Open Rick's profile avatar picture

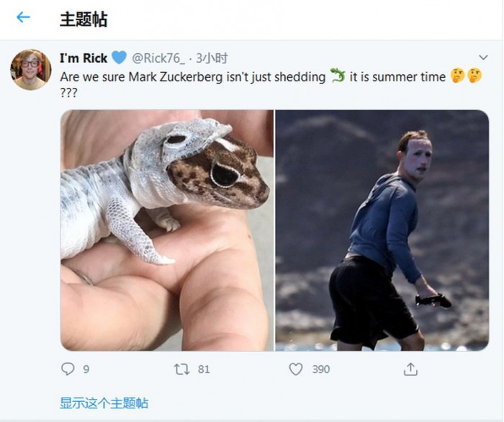(30, 69)
